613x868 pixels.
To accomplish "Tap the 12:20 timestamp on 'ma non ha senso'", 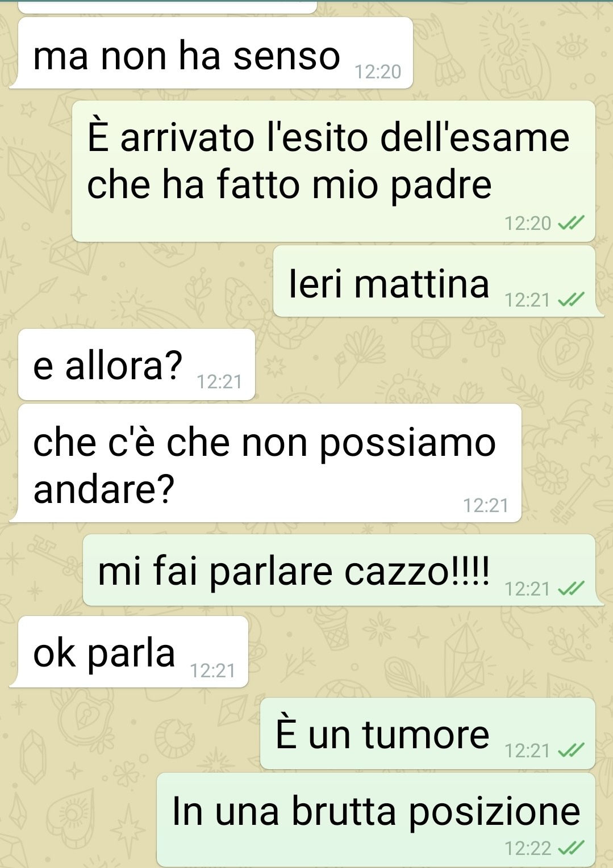I will 378,72.
